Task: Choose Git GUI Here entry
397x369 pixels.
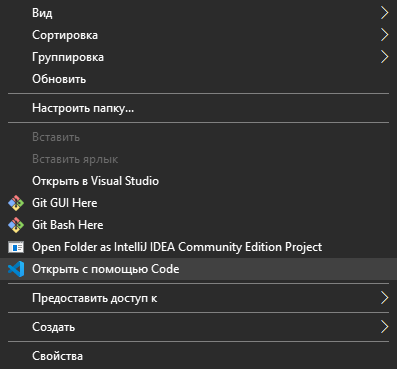Action: 198,203
